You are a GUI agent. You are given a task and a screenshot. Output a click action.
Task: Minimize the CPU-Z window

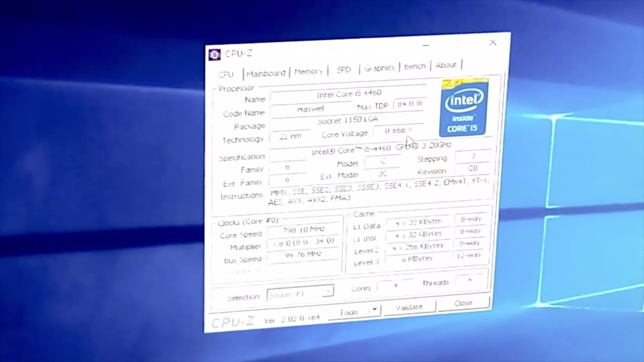[x=426, y=46]
